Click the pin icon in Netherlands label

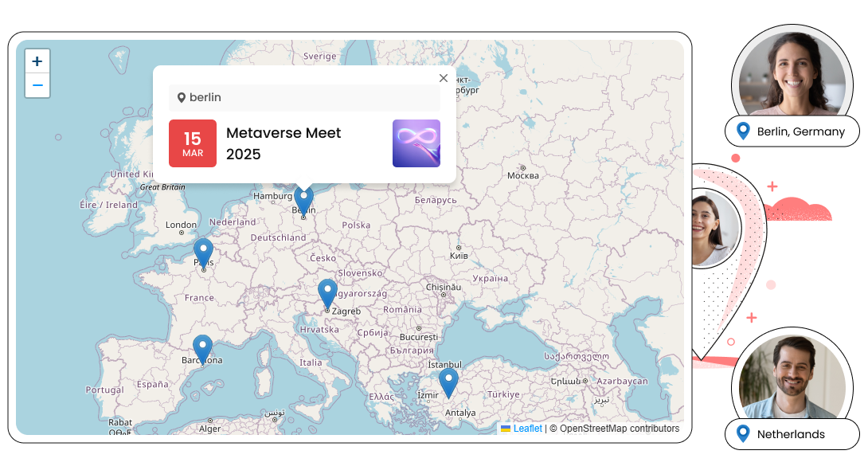click(743, 434)
